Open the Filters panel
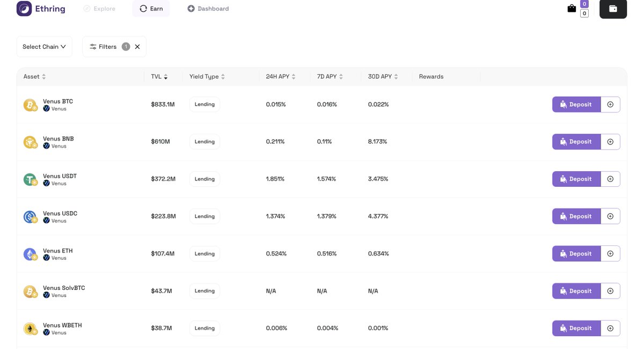Image resolution: width=644 pixels, height=349 pixels. (x=103, y=47)
